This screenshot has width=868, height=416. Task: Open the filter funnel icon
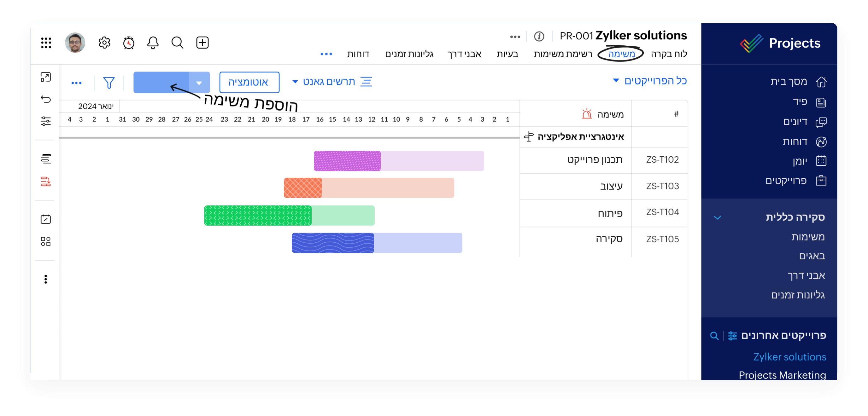108,83
